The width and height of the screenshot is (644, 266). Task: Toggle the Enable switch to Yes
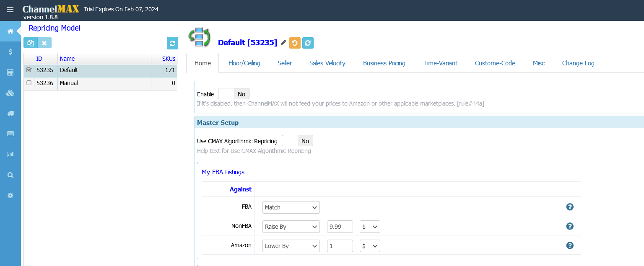pos(226,93)
